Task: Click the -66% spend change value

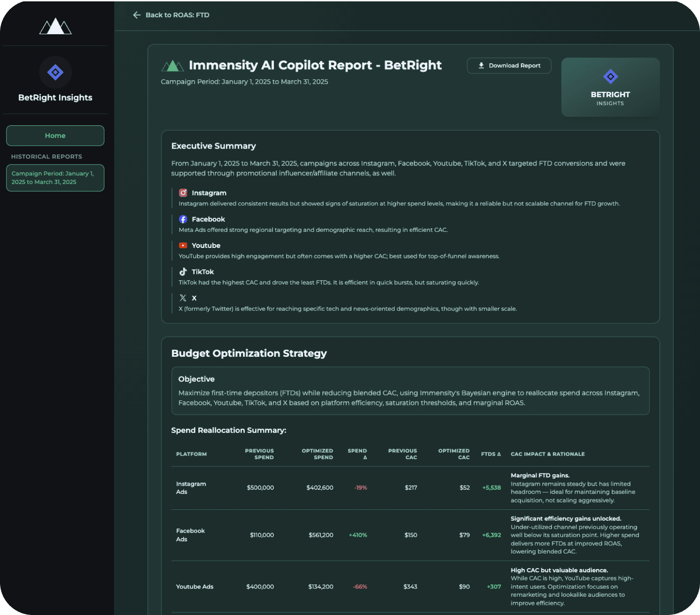Action: pos(360,587)
